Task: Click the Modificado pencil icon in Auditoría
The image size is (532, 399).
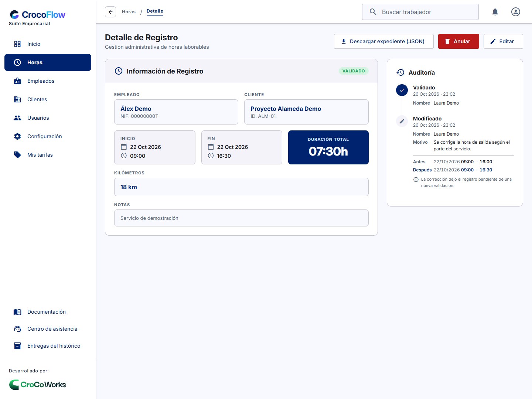Action: [402, 121]
